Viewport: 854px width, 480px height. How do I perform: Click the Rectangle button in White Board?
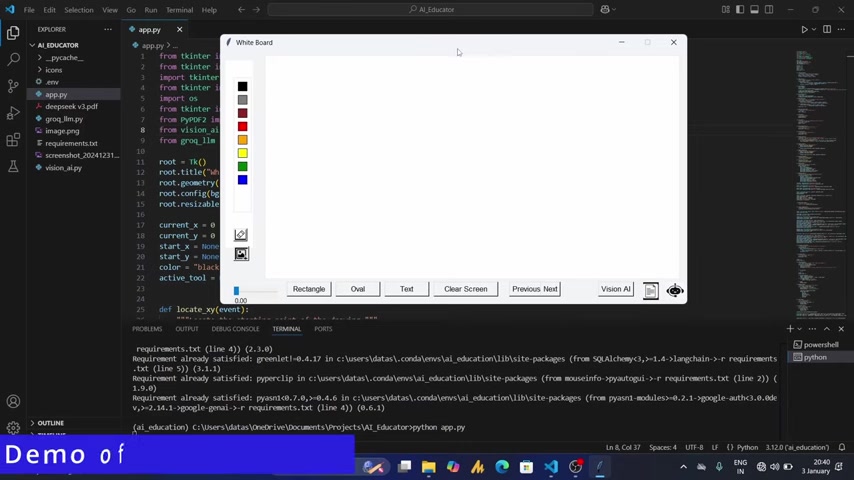309,289
